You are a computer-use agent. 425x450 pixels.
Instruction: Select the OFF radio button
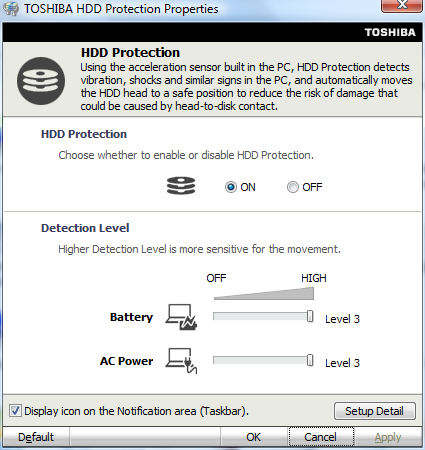(293, 187)
